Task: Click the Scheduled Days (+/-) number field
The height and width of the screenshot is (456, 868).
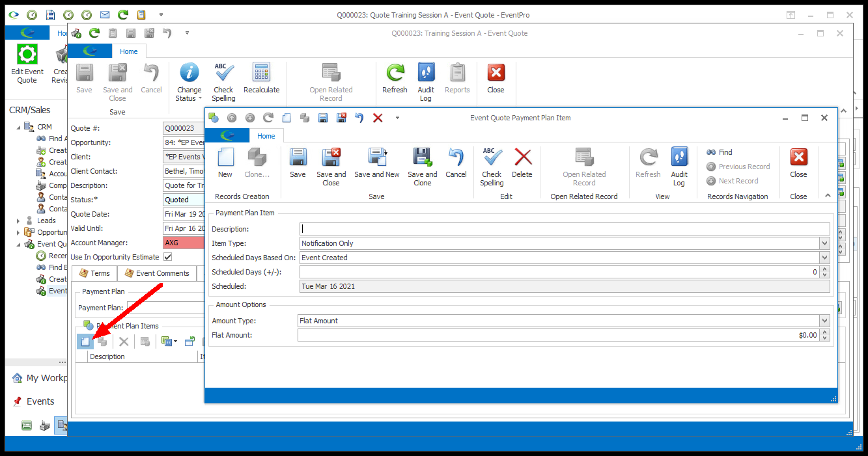Action: pyautogui.click(x=559, y=272)
